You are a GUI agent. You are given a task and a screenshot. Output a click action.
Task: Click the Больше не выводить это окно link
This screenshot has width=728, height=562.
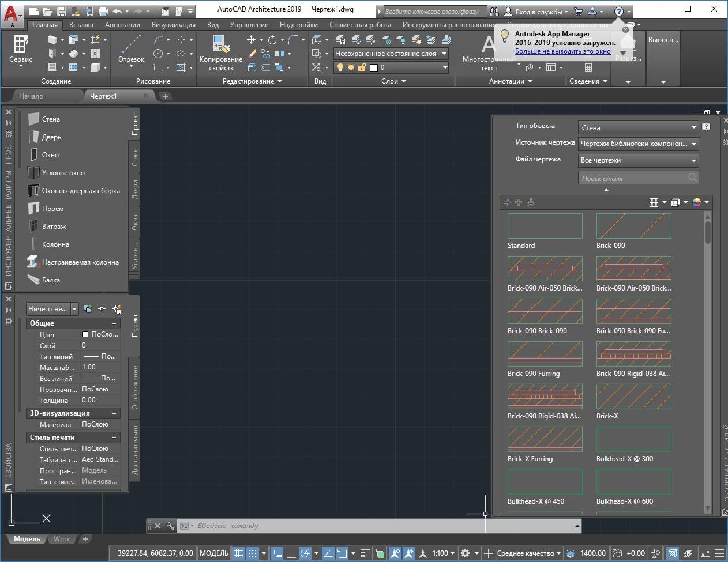[x=562, y=51]
